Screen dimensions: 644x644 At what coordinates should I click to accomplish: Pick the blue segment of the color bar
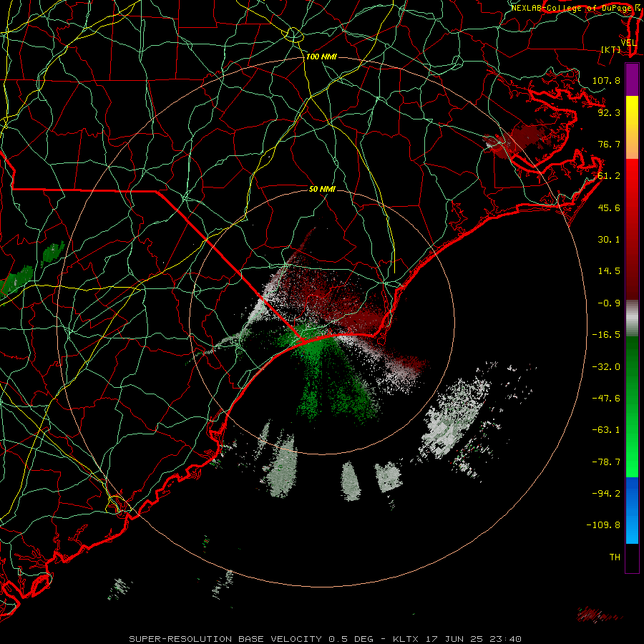[x=632, y=510]
